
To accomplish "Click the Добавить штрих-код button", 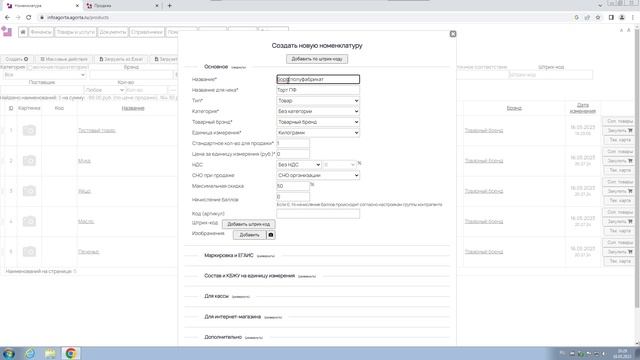I will click(x=249, y=224).
